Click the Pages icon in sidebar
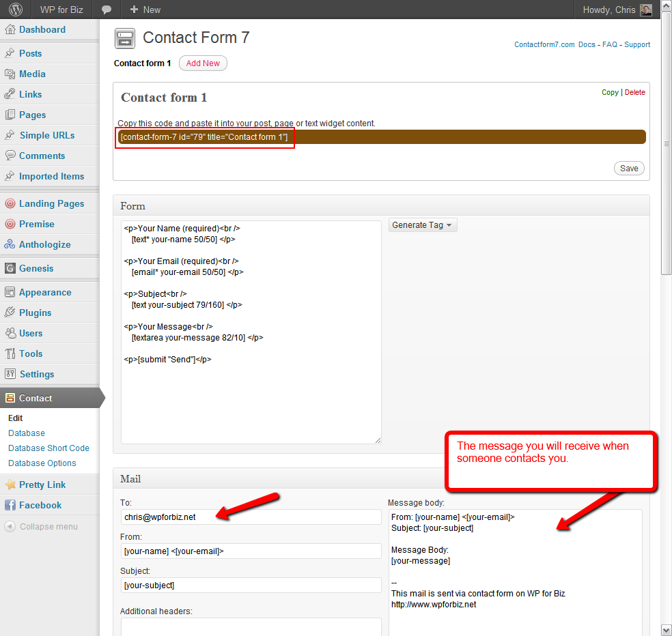 click(10, 115)
